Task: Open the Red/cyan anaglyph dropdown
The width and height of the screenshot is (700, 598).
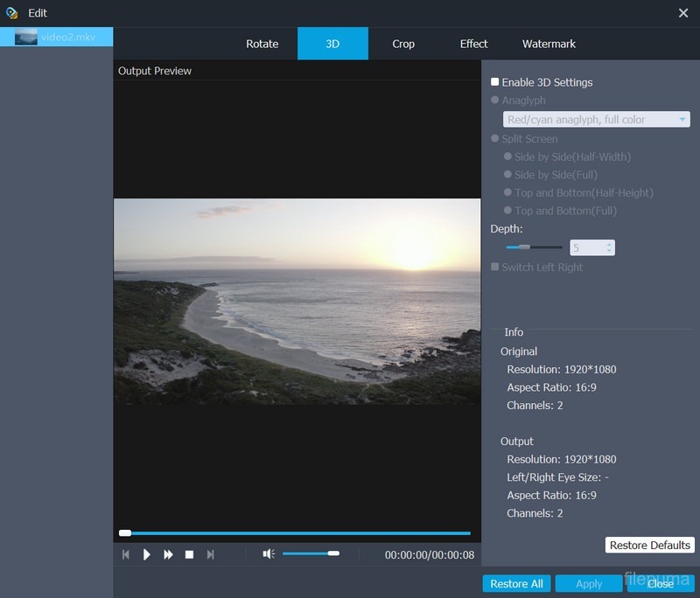Action: 597,120
